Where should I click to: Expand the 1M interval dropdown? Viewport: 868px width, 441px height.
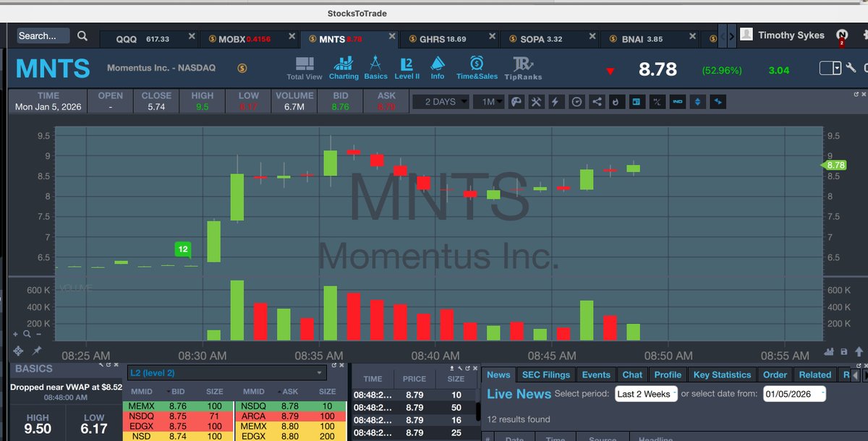coord(489,102)
